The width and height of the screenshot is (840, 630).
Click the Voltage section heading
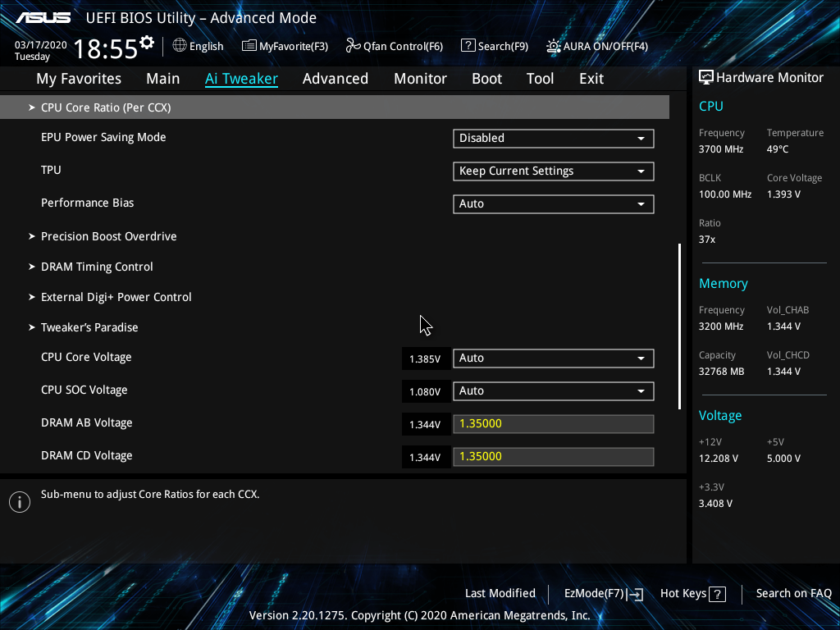[720, 416]
